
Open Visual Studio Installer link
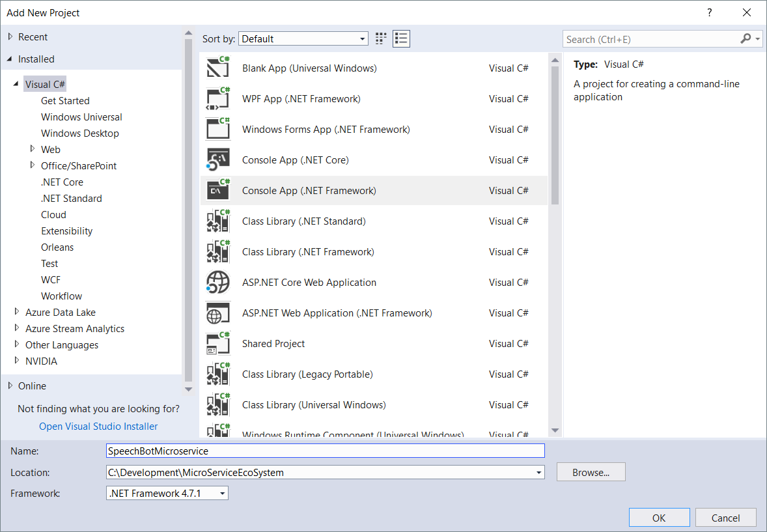tap(98, 427)
